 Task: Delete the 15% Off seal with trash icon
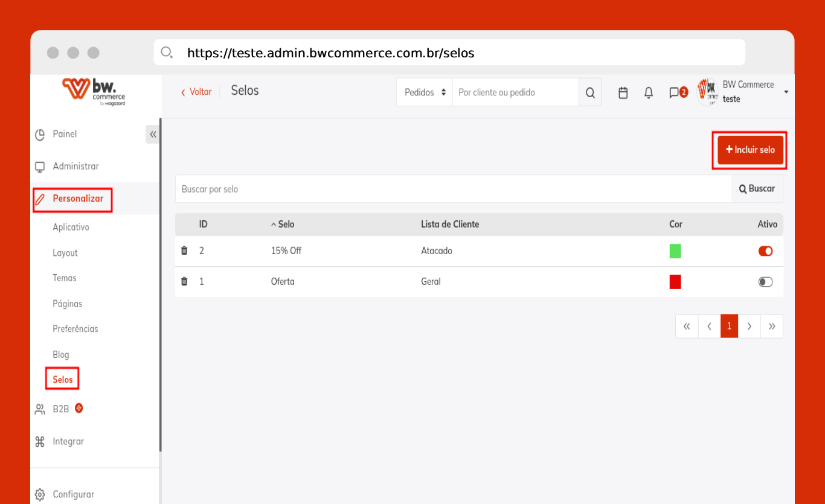[185, 250]
